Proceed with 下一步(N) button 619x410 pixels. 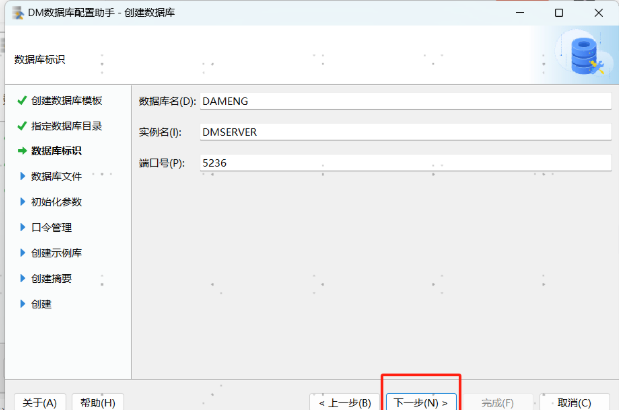[x=421, y=402]
